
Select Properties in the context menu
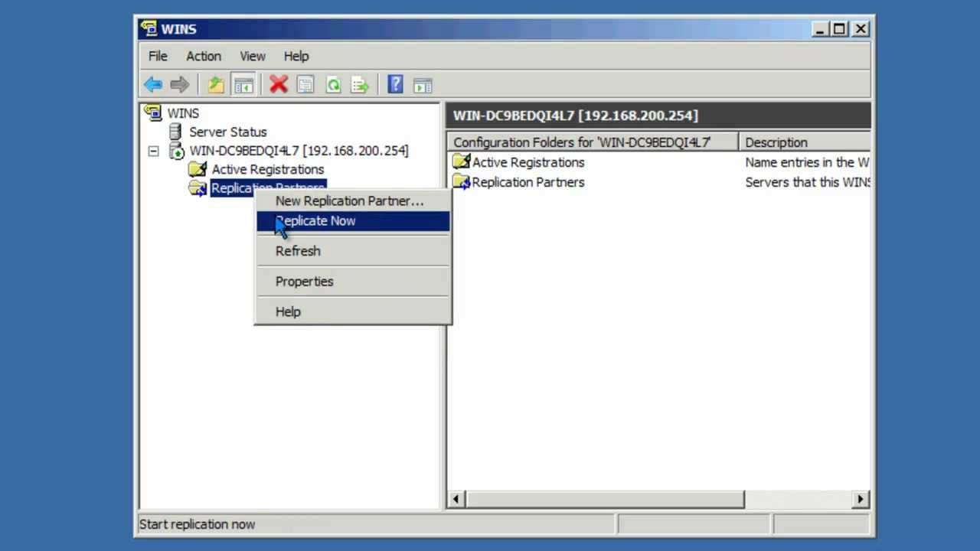tap(304, 281)
